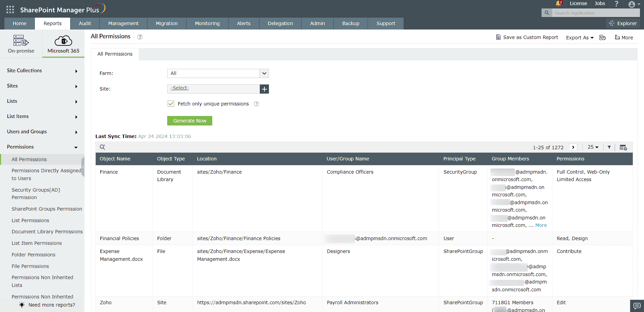644x312 pixels.
Task: Click the apps grid icon top left
Action: (x=10, y=9)
